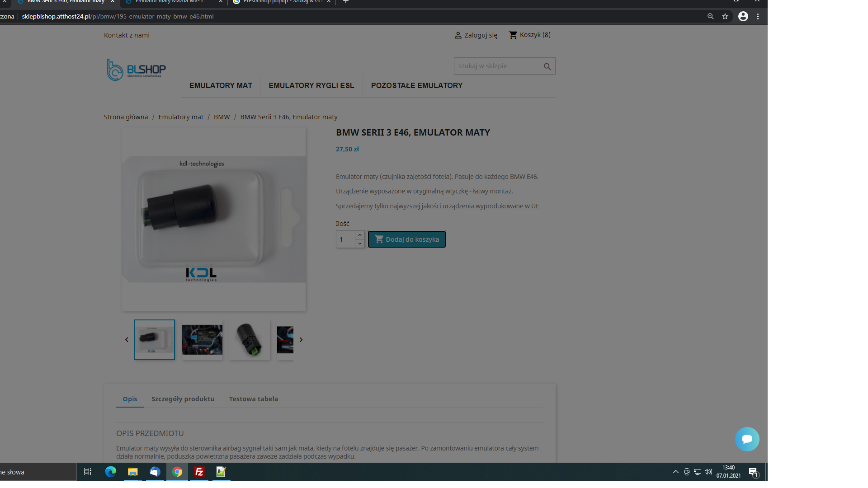Bookmark page with the star icon
The image size is (868, 488).
[x=725, y=16]
